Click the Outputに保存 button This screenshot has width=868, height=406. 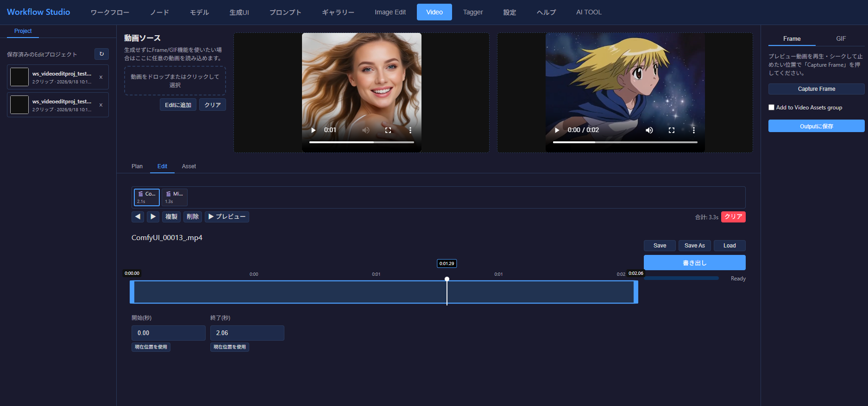click(817, 126)
